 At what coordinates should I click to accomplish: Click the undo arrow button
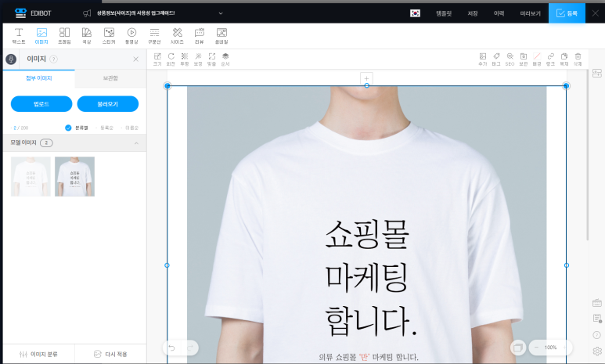coord(171,348)
